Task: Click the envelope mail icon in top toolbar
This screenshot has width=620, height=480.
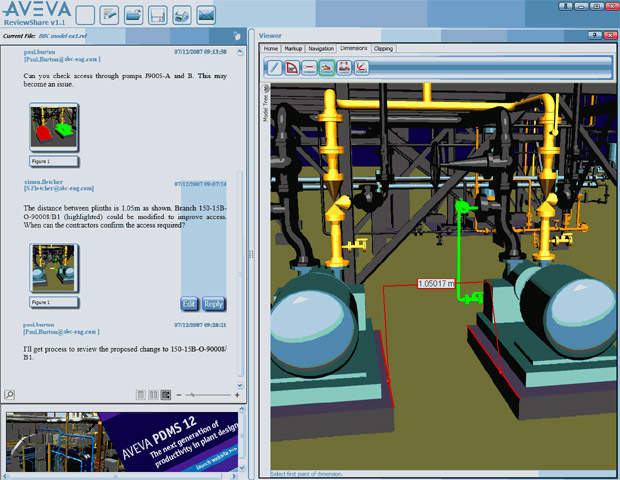Action: [206, 15]
